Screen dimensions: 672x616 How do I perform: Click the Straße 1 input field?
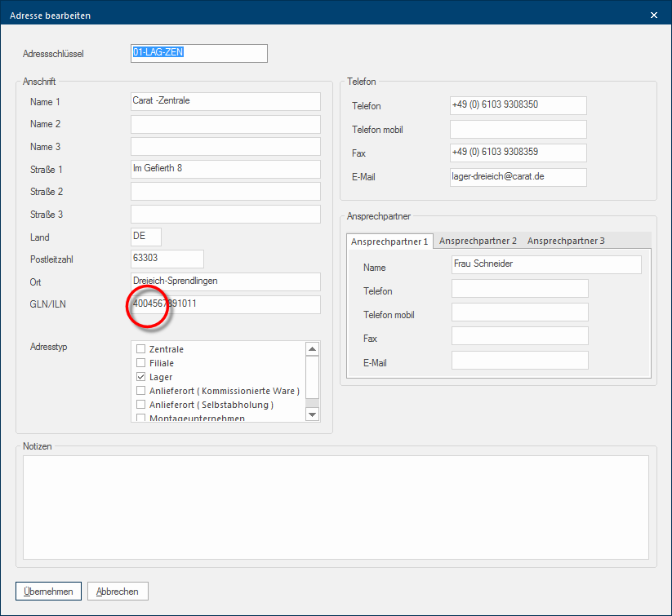(x=225, y=169)
